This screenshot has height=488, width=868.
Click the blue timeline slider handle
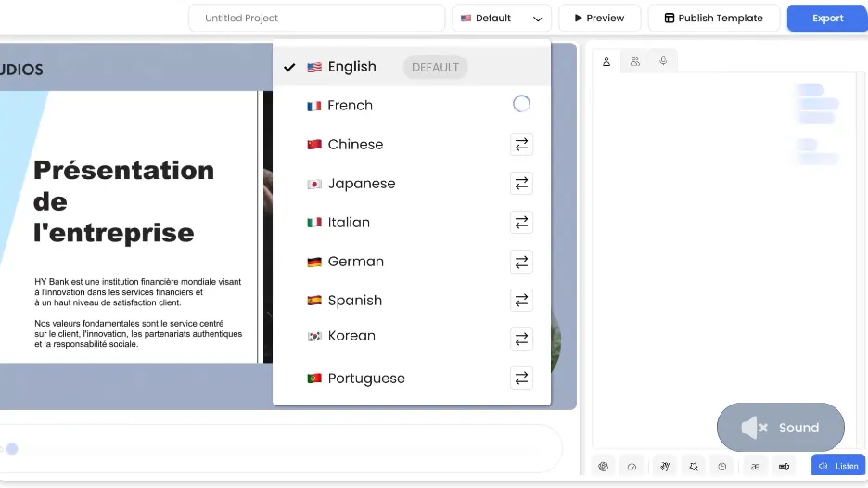(x=12, y=449)
